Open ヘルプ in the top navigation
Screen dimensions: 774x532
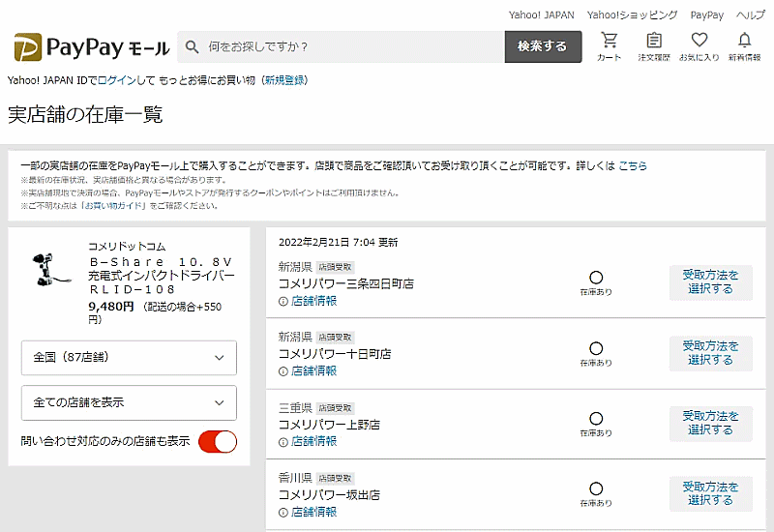(x=750, y=15)
